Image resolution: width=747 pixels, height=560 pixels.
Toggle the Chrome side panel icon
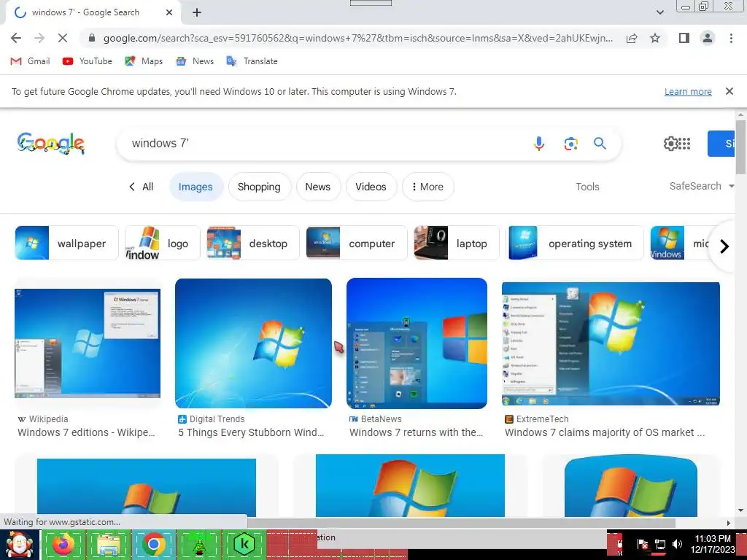(684, 38)
